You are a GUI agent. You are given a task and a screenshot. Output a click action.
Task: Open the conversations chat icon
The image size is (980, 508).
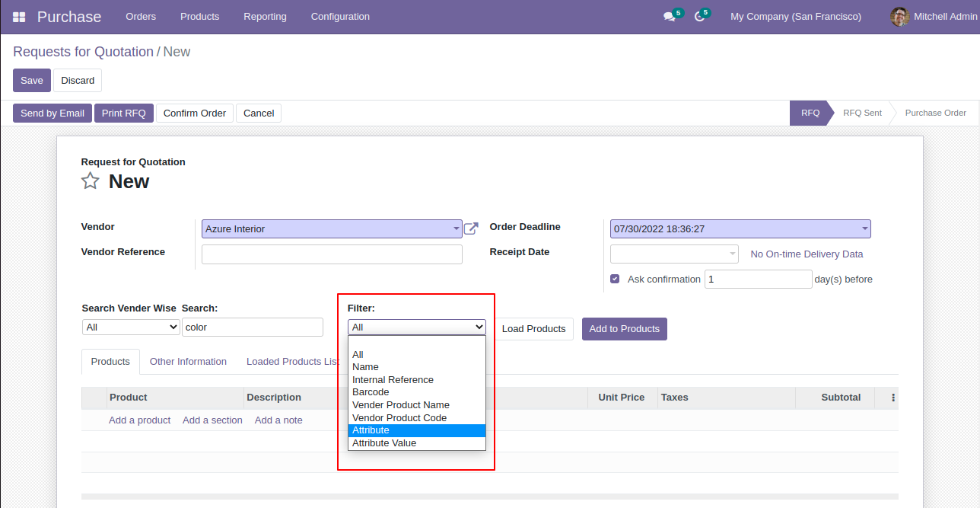pyautogui.click(x=669, y=17)
